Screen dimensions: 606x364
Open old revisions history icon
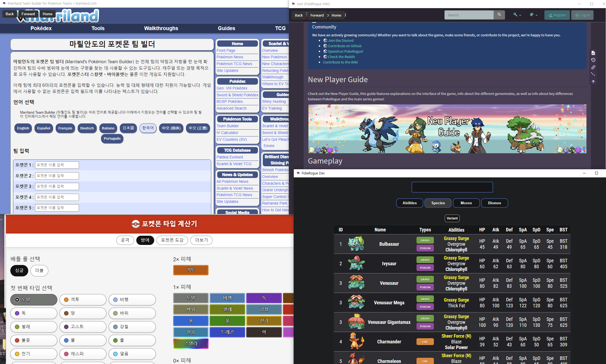tap(593, 60)
